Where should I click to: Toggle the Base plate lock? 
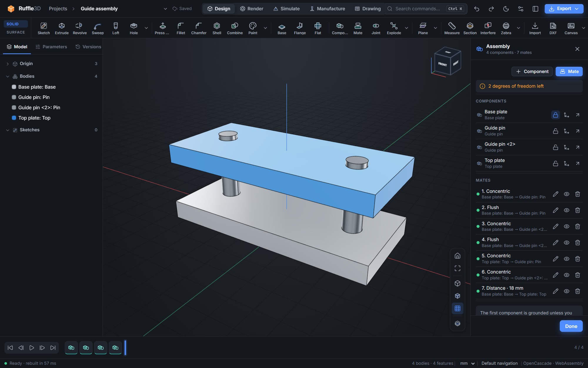click(555, 115)
